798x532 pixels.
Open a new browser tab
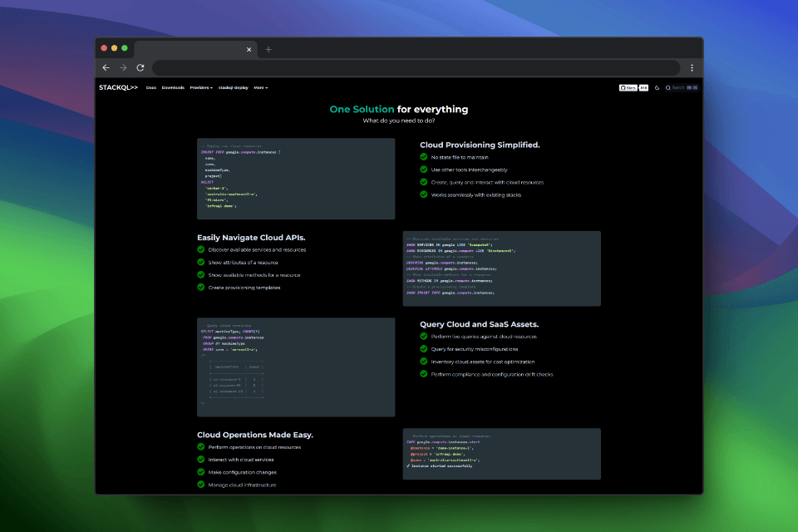tap(268, 49)
